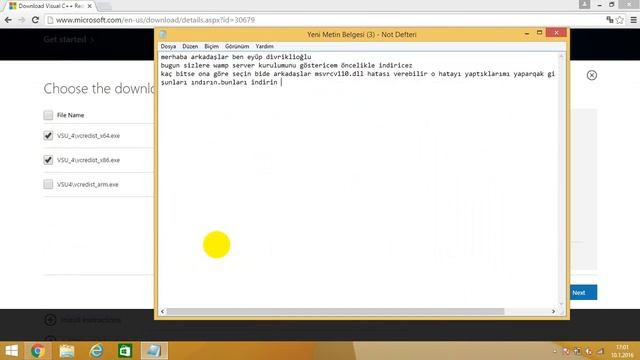Viewport: 640px width, 360px height.
Task: Click the Chrome address bar URL
Action: point(155,20)
